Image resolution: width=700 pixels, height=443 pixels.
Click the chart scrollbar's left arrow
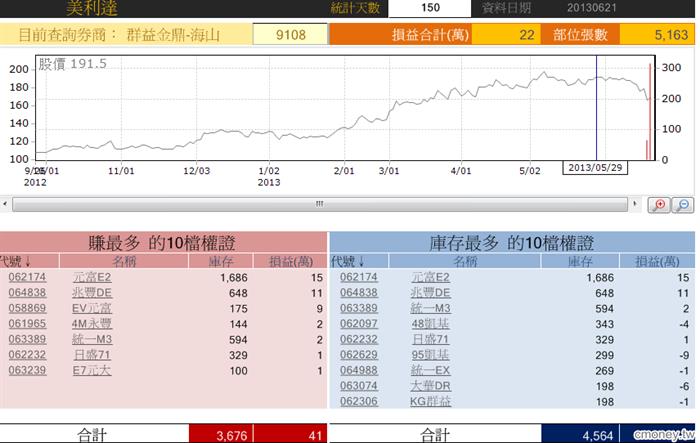tap(5, 204)
